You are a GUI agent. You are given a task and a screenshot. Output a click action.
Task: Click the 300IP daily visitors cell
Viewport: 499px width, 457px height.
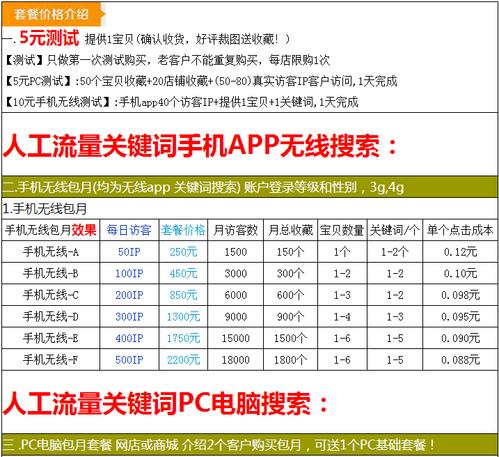pos(129,317)
